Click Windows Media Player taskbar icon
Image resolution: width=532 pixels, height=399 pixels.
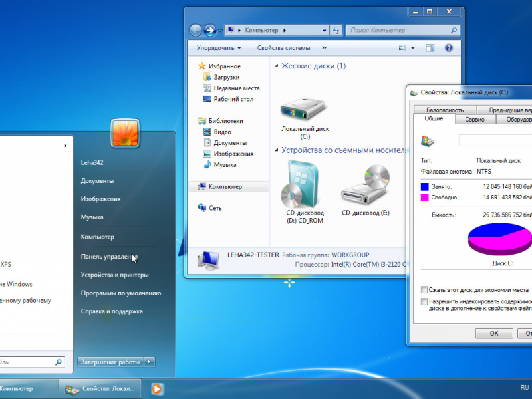[157, 389]
